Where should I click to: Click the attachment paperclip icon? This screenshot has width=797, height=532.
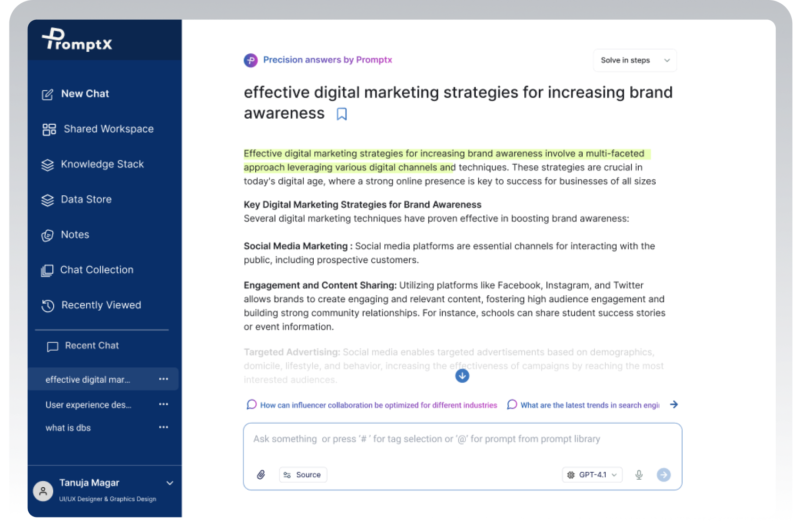coord(261,475)
